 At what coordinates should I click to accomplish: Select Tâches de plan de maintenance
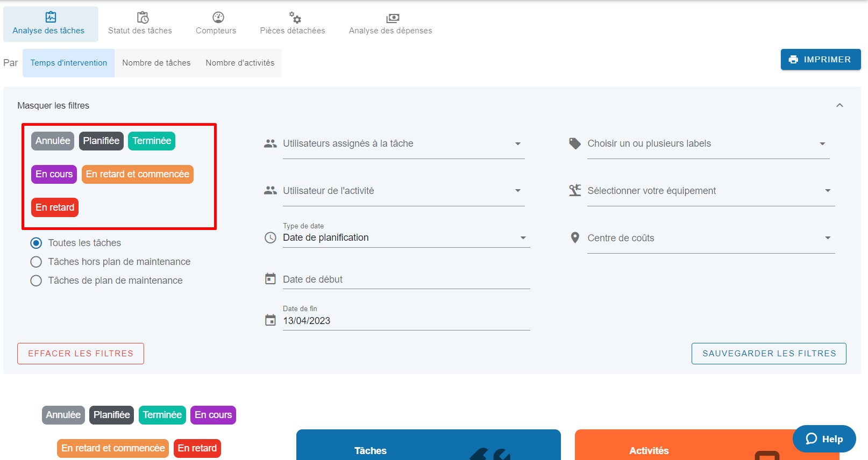(36, 281)
